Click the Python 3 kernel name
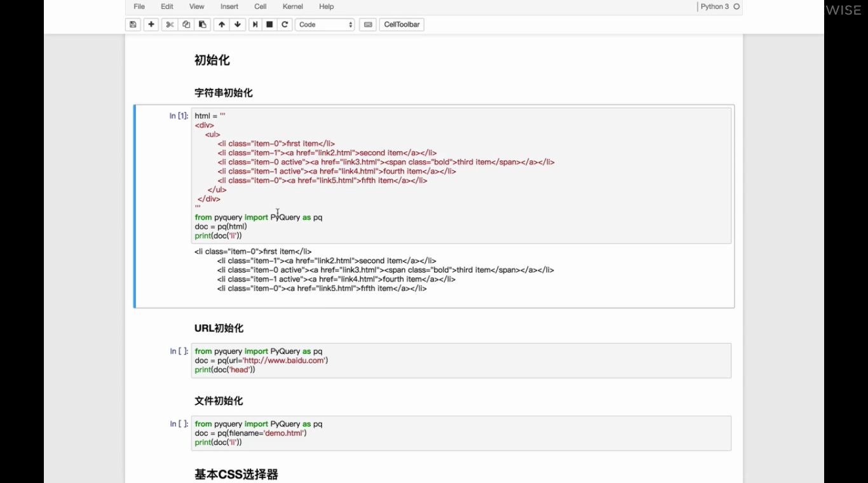Image resolution: width=868 pixels, height=483 pixels. [x=715, y=6]
